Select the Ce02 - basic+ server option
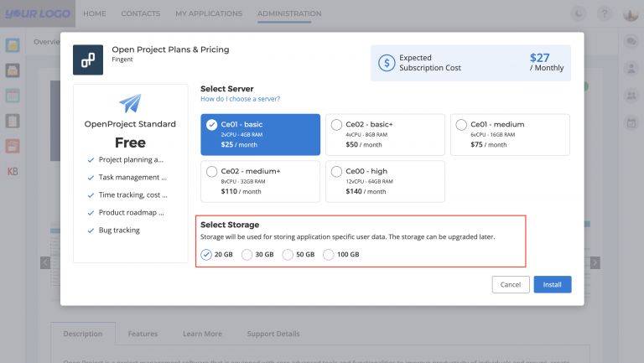644x363 pixels. (x=385, y=134)
